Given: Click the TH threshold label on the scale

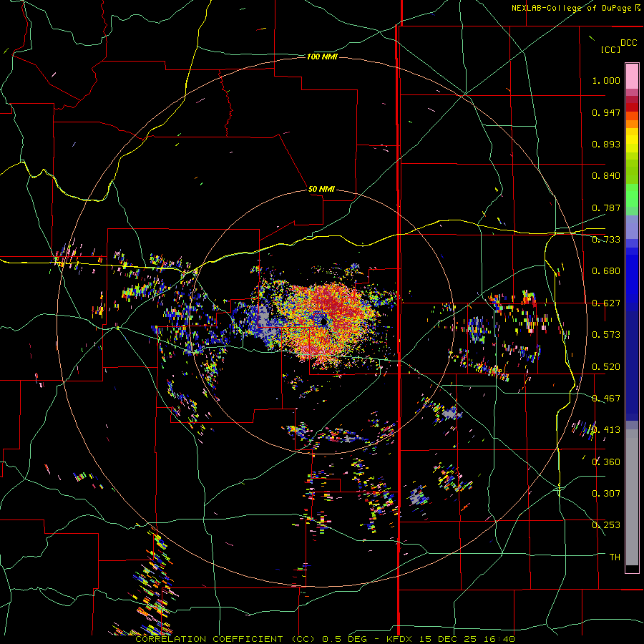Looking at the screenshot, I should click(615, 557).
